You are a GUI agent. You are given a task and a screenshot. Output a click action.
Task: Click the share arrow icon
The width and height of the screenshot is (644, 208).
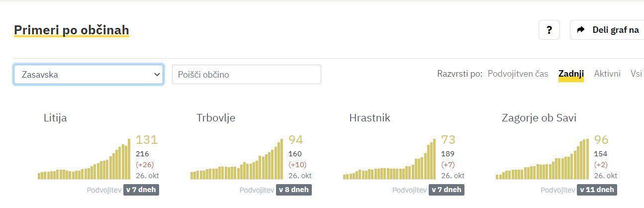click(580, 30)
